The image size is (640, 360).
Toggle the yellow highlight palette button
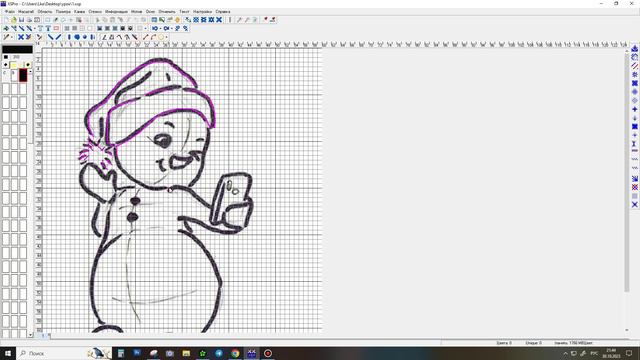click(14, 65)
